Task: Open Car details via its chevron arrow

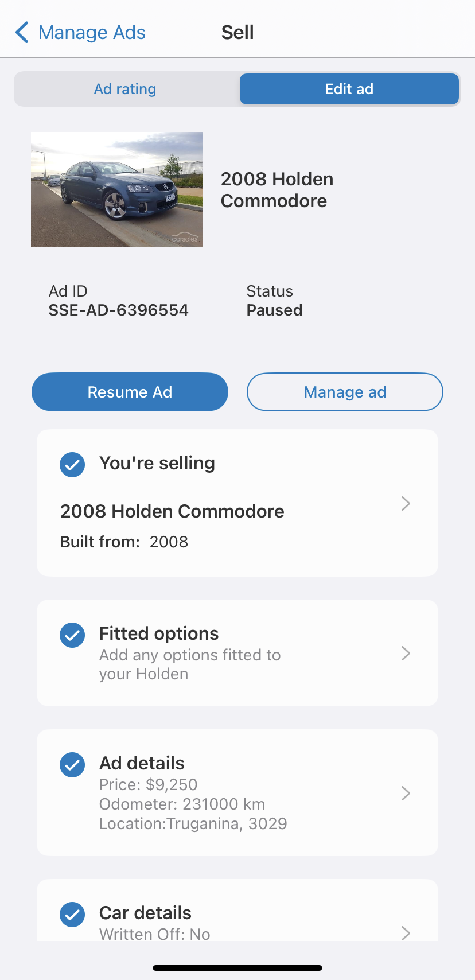Action: tap(406, 933)
